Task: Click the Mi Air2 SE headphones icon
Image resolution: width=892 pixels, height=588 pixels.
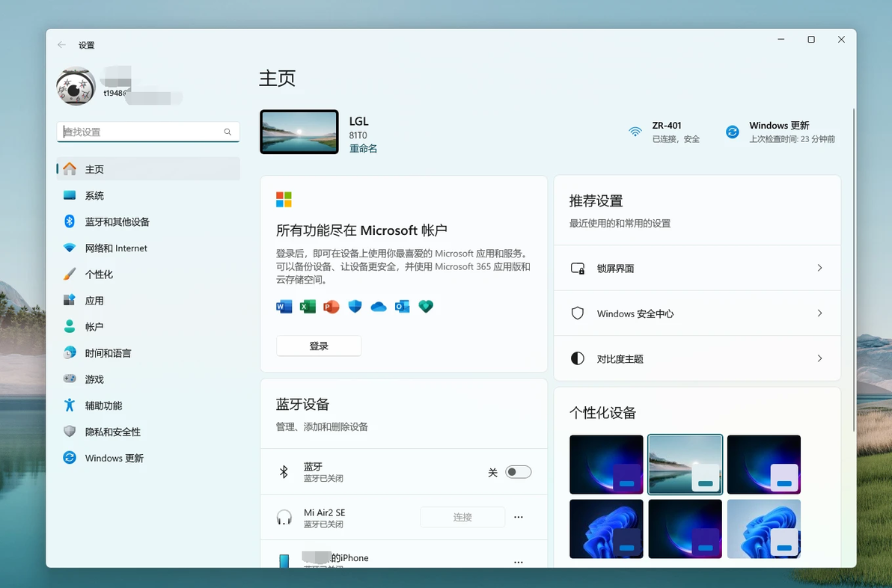Action: point(284,517)
